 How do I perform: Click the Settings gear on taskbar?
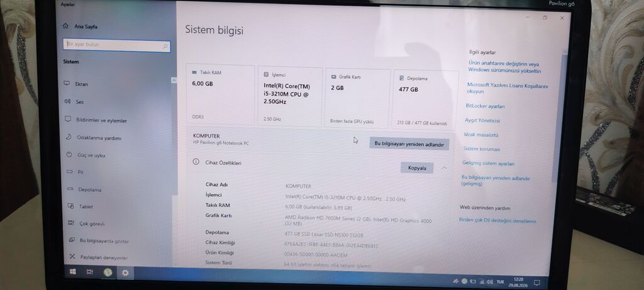[125, 273]
